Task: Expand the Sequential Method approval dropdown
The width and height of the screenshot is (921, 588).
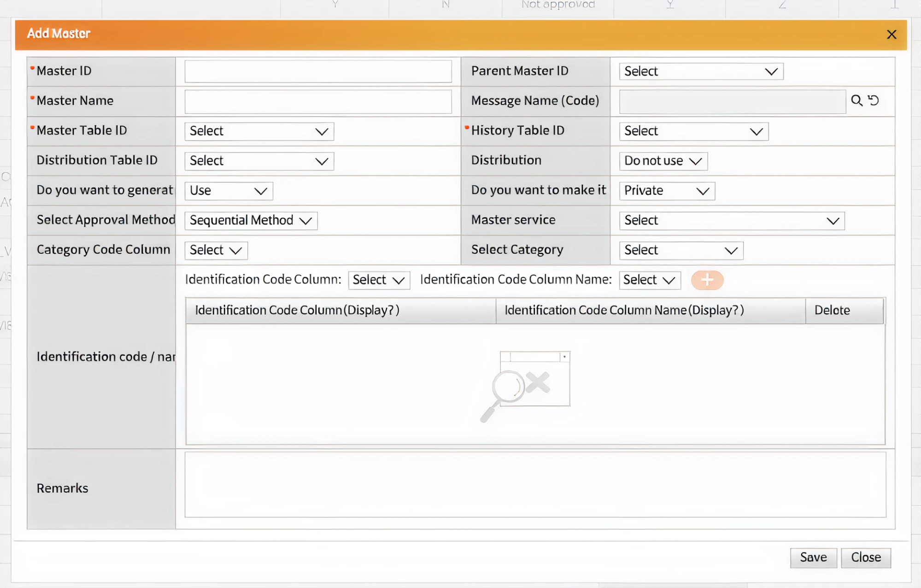Action: (x=251, y=220)
